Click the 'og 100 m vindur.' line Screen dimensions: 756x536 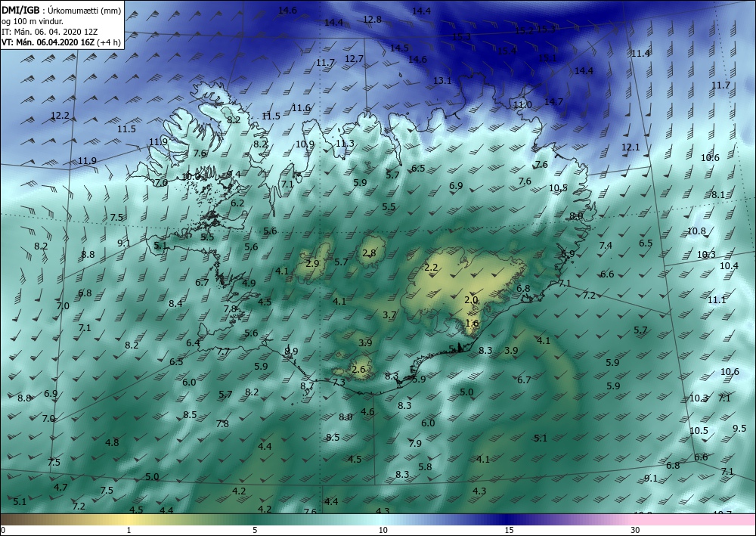point(33,21)
